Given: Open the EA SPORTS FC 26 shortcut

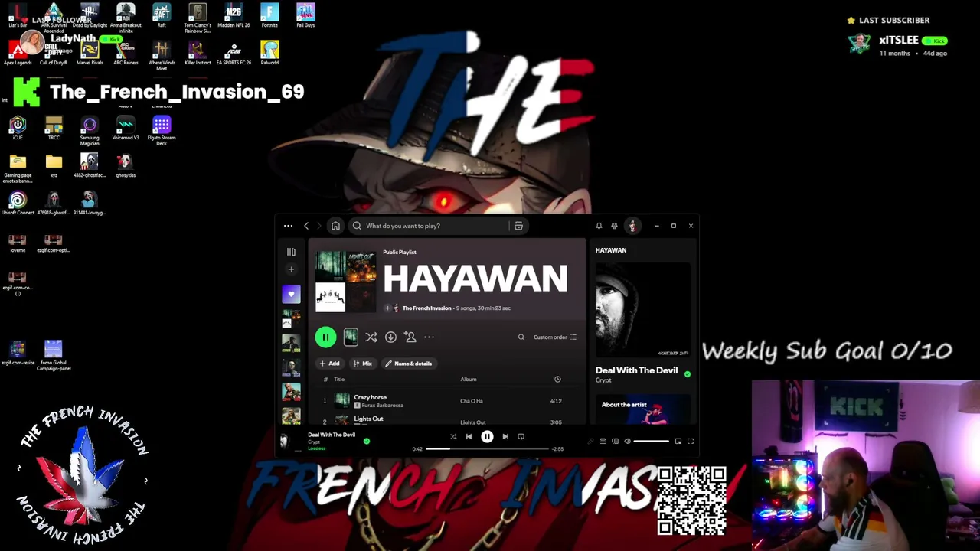Looking at the screenshot, I should pos(234,53).
